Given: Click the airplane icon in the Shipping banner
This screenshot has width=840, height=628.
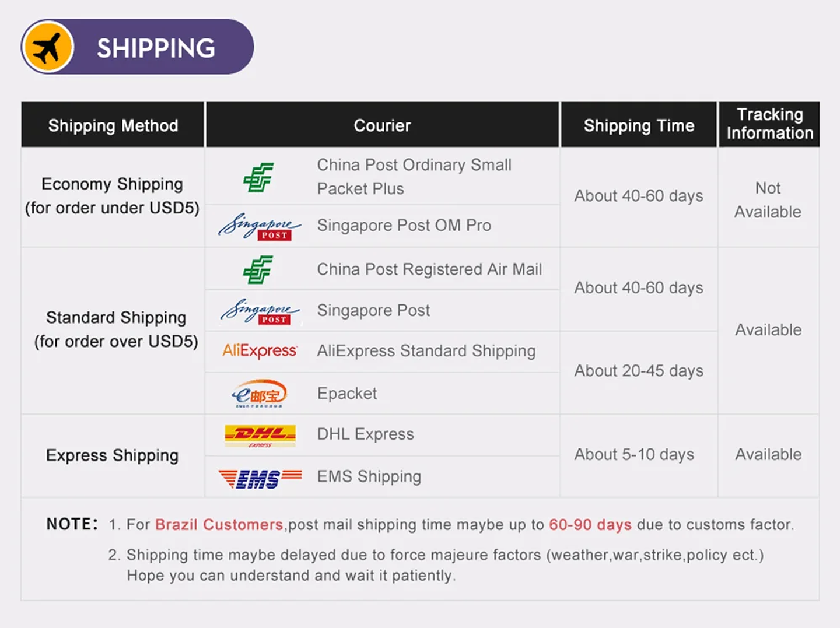Looking at the screenshot, I should pos(48,47).
